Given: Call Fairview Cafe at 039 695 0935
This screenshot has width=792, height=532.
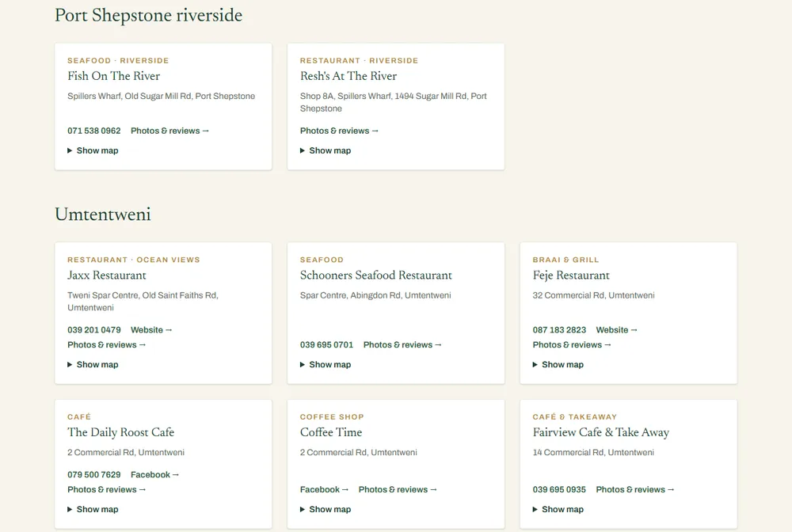Looking at the screenshot, I should click(x=559, y=489).
